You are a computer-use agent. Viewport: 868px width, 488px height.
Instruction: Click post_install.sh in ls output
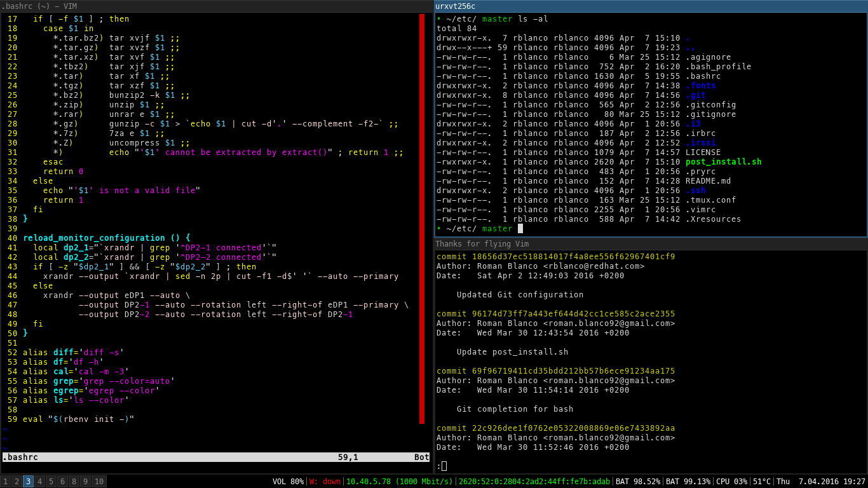724,162
